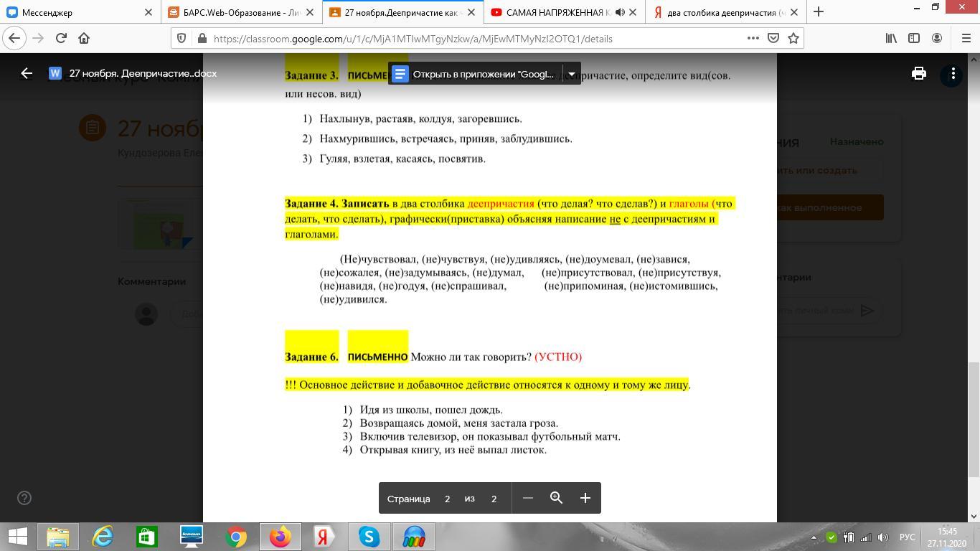
Task: Click the network signal tray icon
Action: [866, 537]
